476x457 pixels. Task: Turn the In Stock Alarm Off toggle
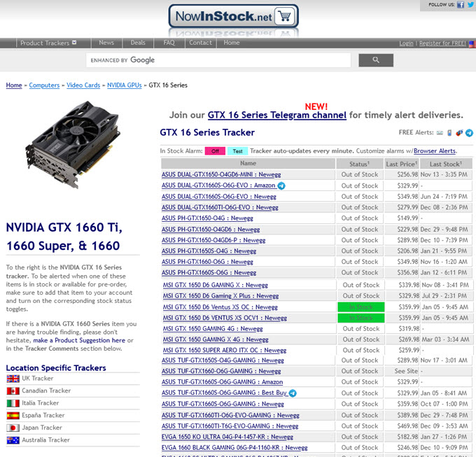pyautogui.click(x=215, y=151)
